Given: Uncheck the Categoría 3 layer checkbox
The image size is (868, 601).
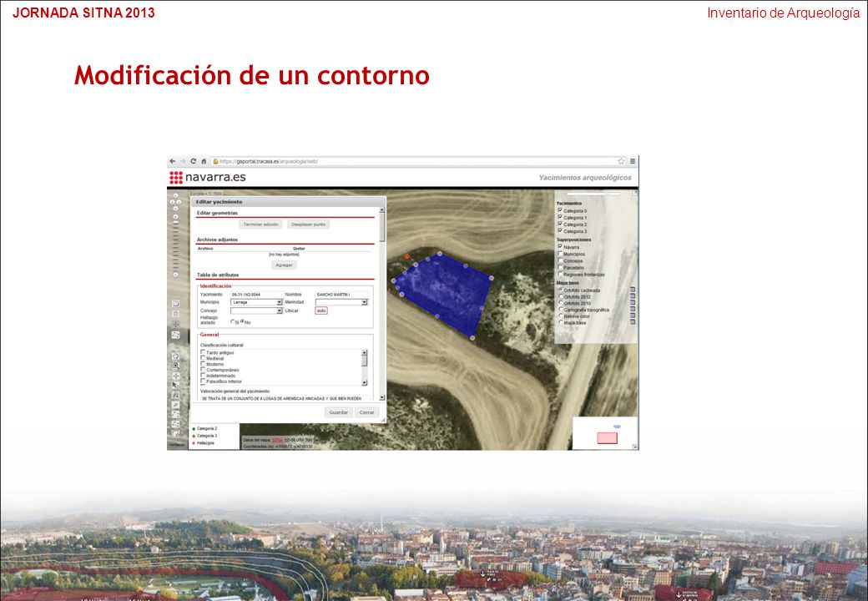Looking at the screenshot, I should (x=560, y=230).
